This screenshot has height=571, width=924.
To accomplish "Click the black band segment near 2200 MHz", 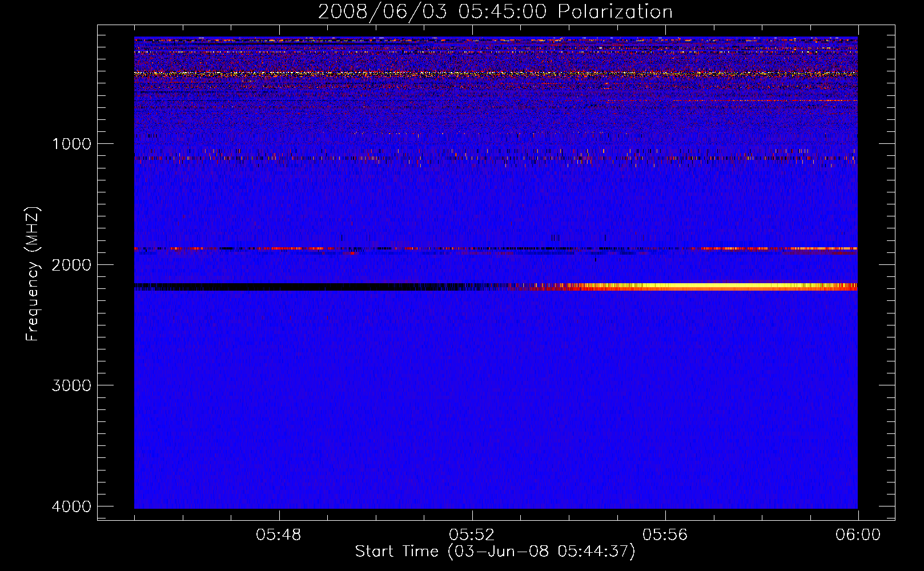I will [308, 287].
